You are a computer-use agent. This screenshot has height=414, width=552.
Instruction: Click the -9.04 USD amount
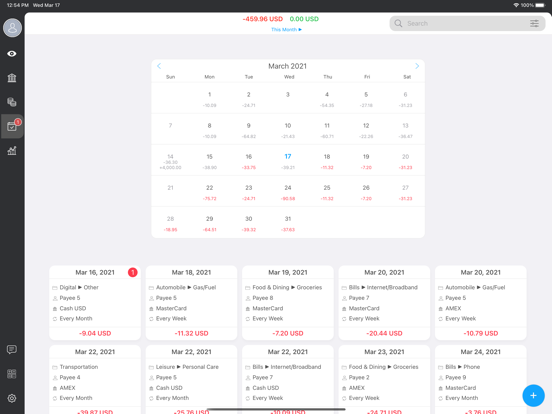pos(95,333)
